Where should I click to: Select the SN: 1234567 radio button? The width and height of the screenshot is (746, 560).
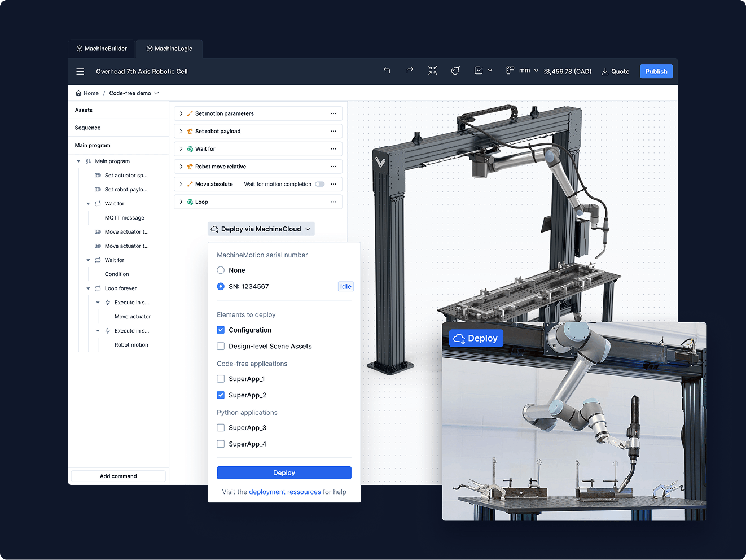pos(221,287)
